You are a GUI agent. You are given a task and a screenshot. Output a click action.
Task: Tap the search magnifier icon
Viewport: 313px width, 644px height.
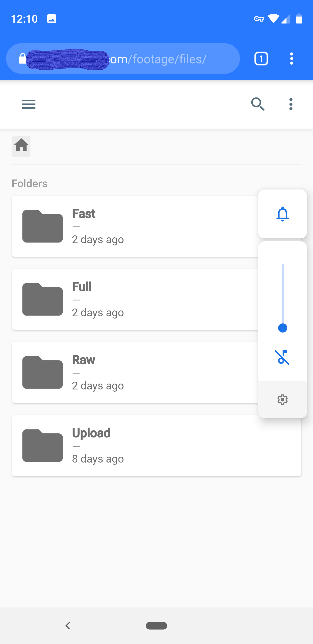coord(258,104)
